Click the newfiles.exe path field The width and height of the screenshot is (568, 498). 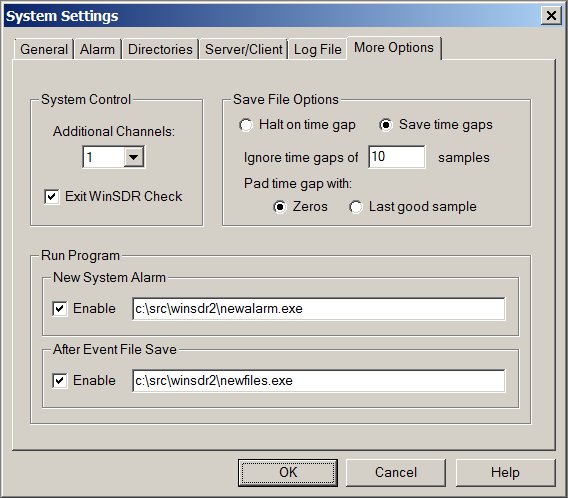click(x=318, y=381)
